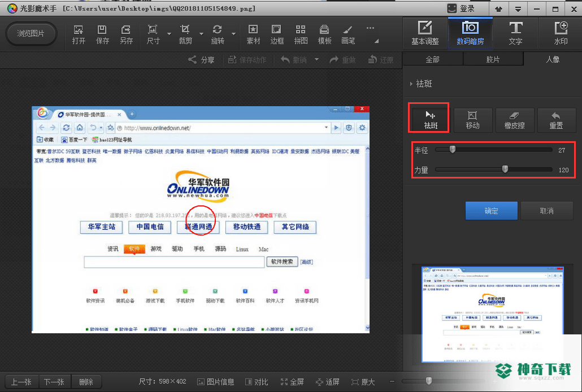Select the 胶片 film tab
582x392 pixels.
tap(493, 59)
